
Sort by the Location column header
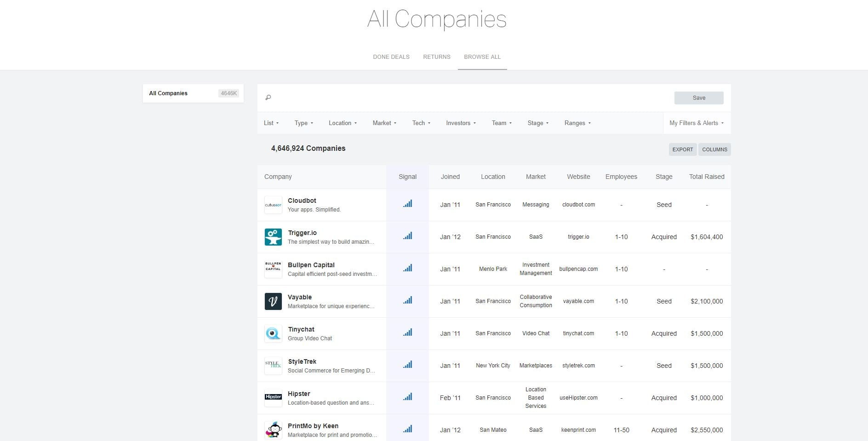pos(493,177)
